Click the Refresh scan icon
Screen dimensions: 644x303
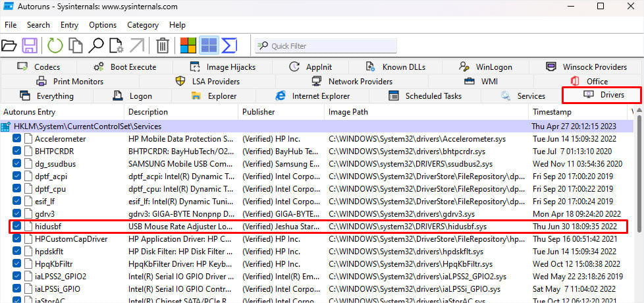tap(55, 45)
